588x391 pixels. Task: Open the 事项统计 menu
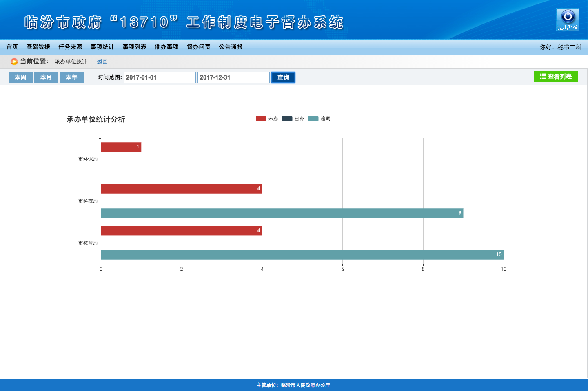[102, 47]
